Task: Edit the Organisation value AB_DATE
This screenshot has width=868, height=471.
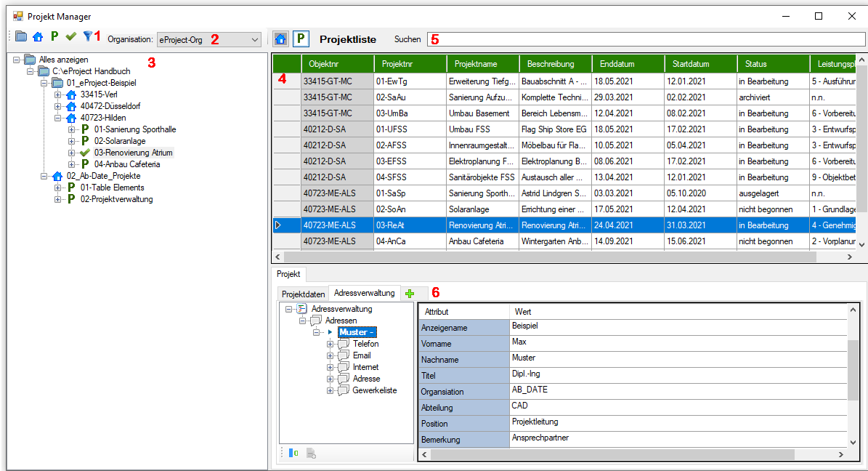Action: point(678,390)
